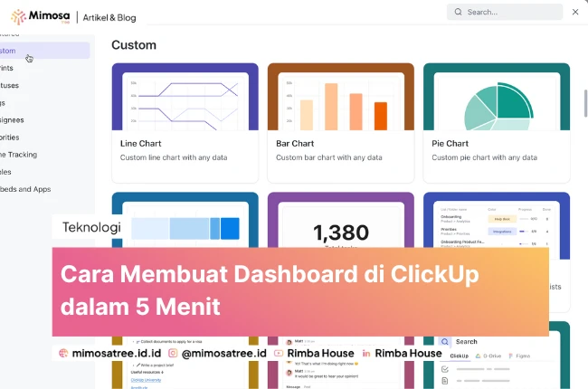Click the Search widget's magnifier icon
The height and width of the screenshot is (389, 588).
pyautogui.click(x=445, y=342)
